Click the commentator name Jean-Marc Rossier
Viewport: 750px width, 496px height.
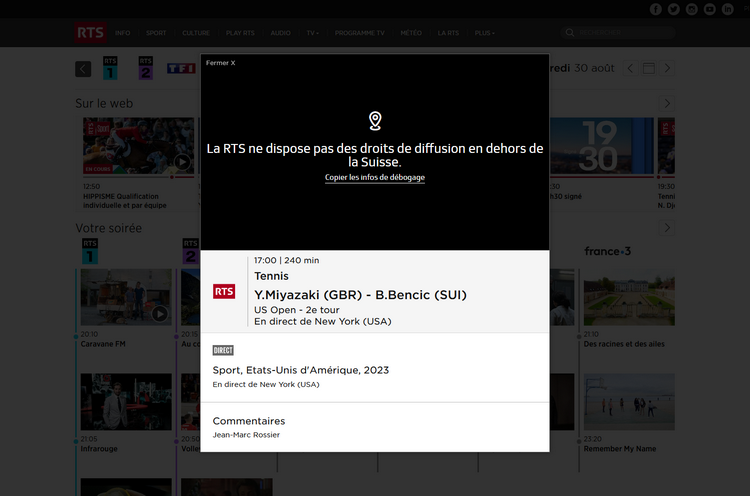(x=246, y=435)
